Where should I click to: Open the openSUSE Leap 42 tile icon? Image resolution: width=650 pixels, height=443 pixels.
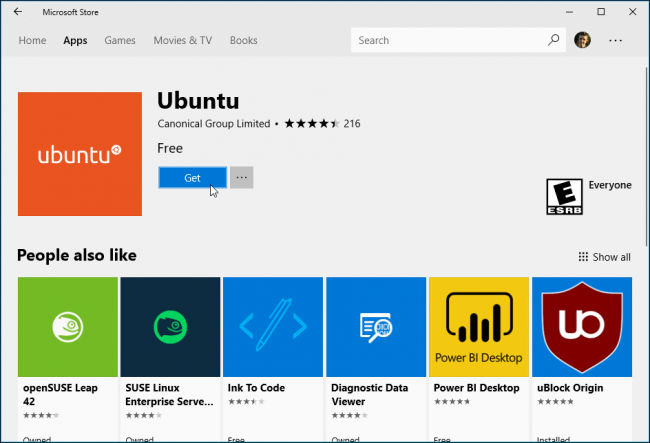tap(68, 327)
